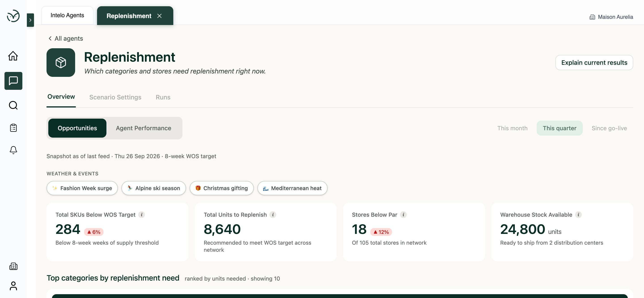Screen dimensions: 644x298
Task: Switch to the Overview tab
Action: [61, 97]
